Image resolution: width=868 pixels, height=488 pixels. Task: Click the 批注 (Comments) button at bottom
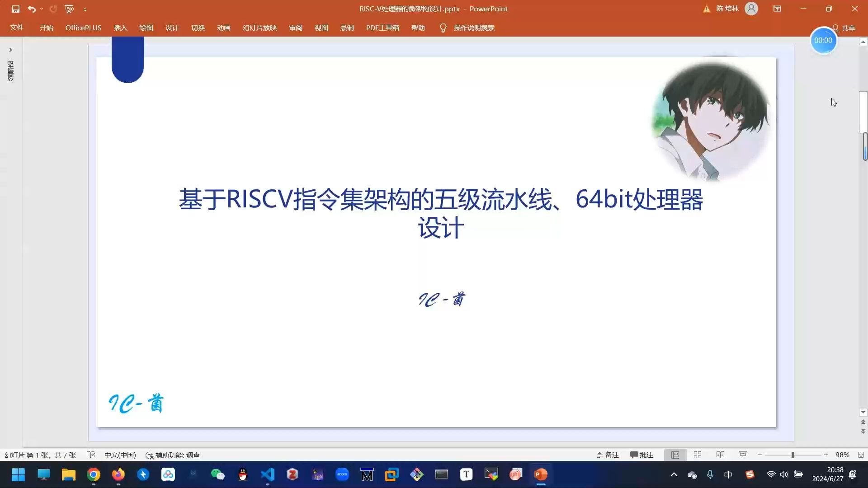click(644, 455)
